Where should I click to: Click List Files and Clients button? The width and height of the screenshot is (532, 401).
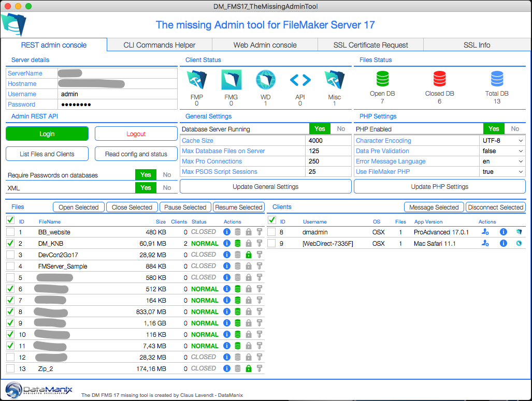47,154
